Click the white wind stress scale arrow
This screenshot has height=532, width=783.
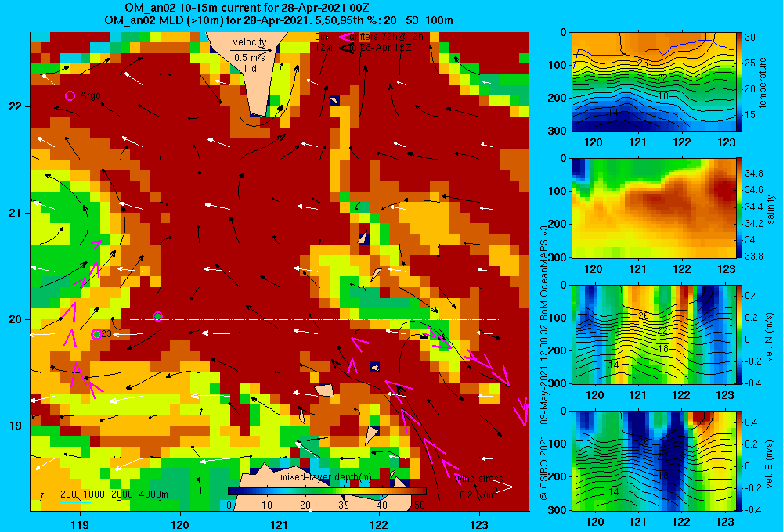point(482,487)
